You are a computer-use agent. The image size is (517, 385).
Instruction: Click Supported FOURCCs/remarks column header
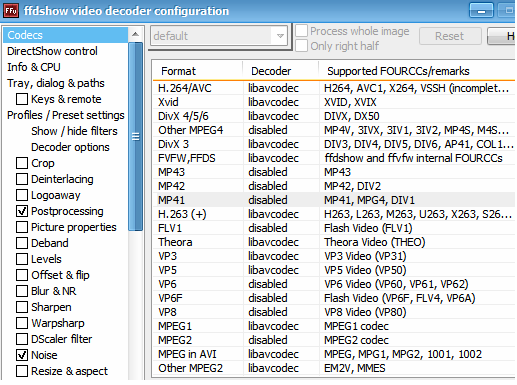point(417,71)
